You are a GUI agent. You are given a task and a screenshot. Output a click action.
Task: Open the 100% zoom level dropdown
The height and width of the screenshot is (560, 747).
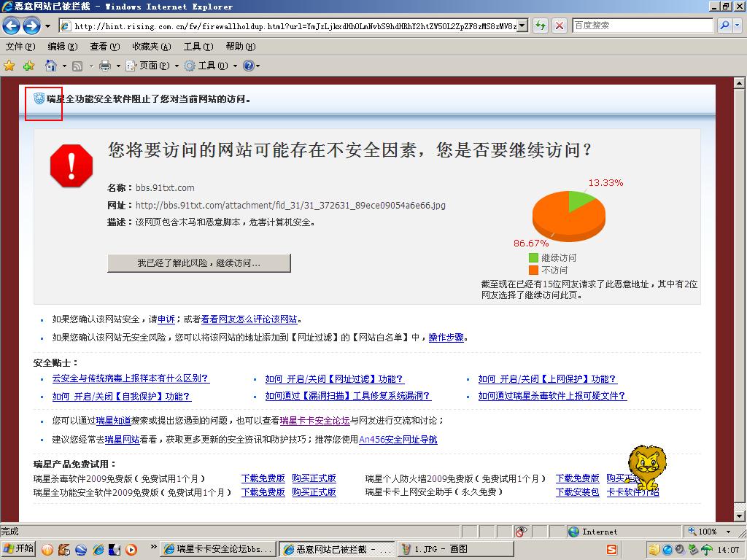[x=728, y=532]
